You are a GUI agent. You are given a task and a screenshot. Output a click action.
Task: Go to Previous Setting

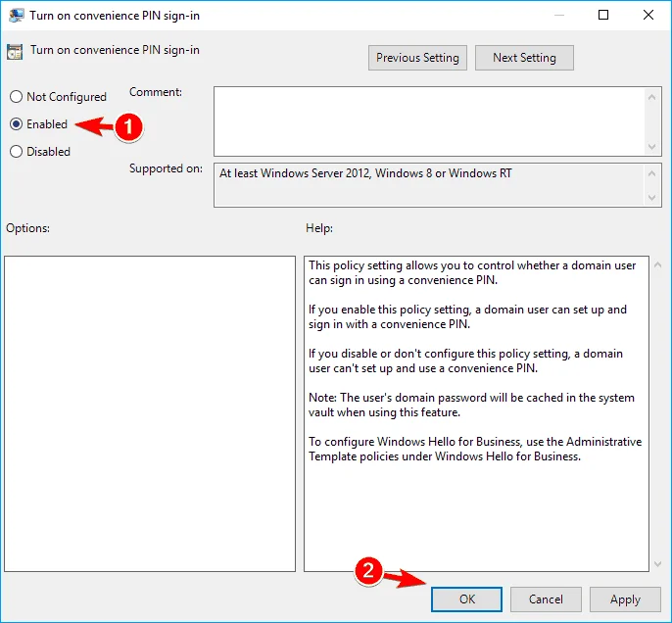pyautogui.click(x=417, y=58)
